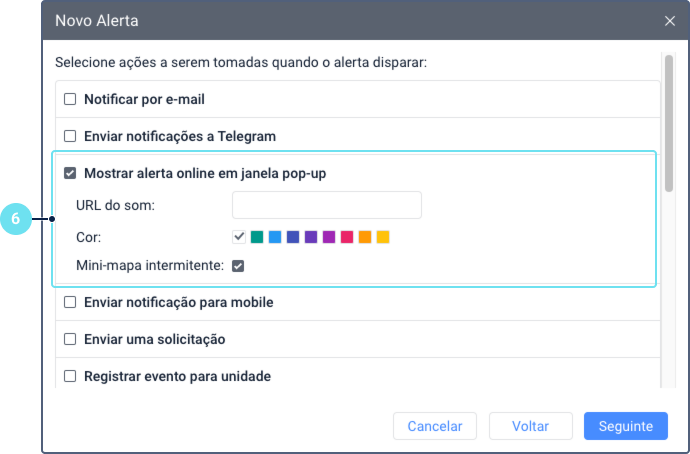Check the Enviar uma solicitação option
The height and width of the screenshot is (454, 690).
(x=70, y=339)
